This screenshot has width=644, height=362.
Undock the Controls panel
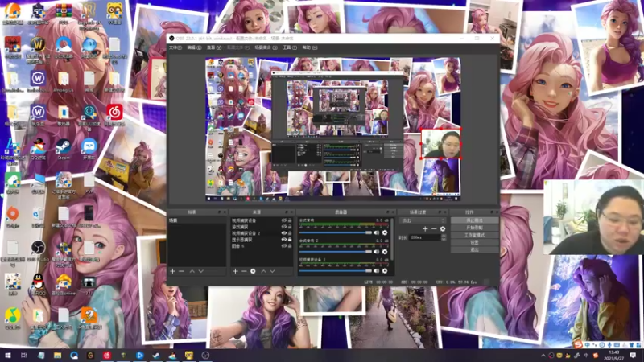click(492, 212)
